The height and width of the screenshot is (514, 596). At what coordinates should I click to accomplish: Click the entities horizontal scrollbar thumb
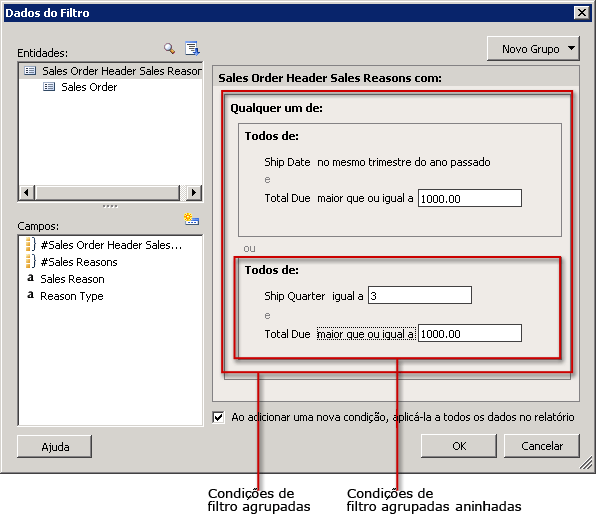pyautogui.click(x=107, y=192)
